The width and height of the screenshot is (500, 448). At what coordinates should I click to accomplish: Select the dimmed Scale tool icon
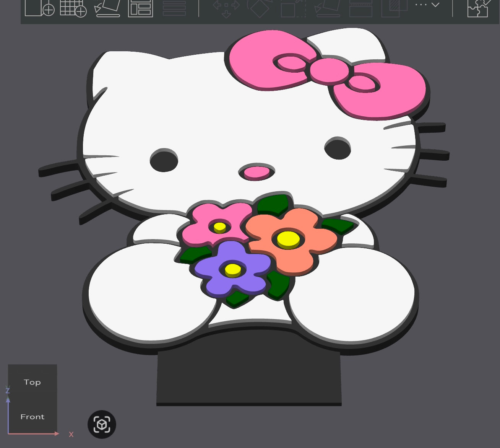pyautogui.click(x=293, y=8)
